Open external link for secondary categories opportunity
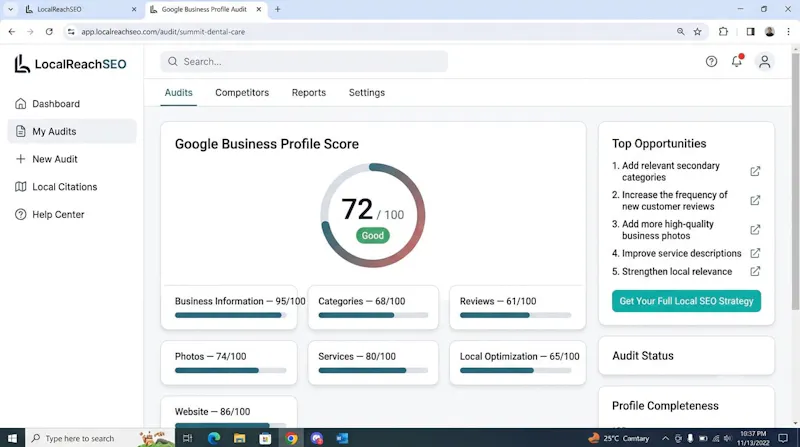Screen dimensions: 800x447 tap(755, 171)
